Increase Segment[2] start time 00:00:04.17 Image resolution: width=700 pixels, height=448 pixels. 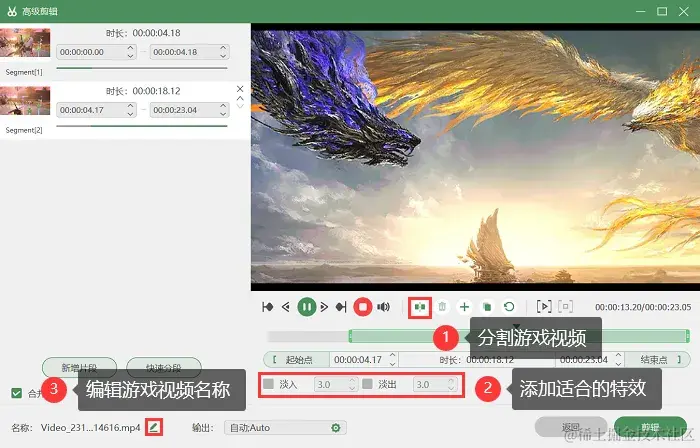[x=130, y=106]
